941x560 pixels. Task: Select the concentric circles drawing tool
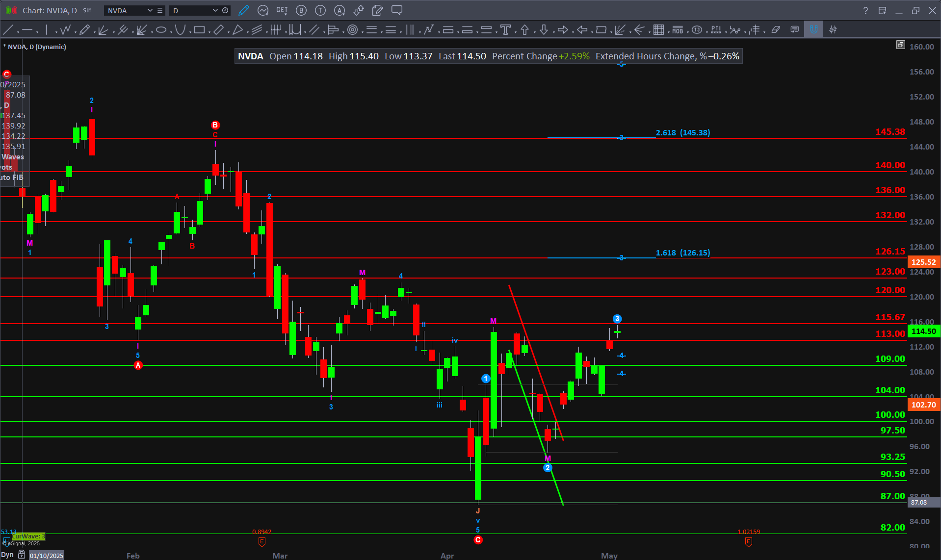pos(352,30)
